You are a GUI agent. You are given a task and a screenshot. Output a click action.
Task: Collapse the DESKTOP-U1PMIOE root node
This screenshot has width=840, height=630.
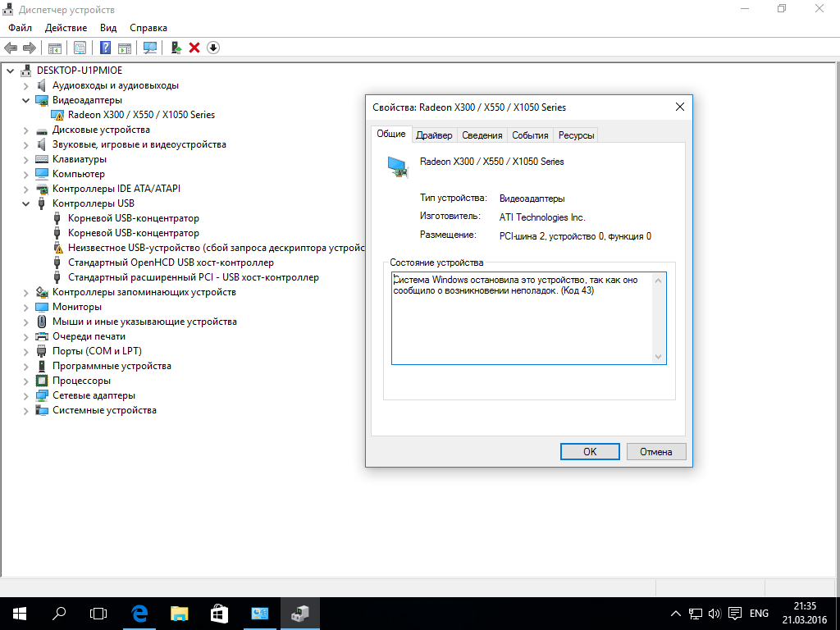[x=10, y=71]
